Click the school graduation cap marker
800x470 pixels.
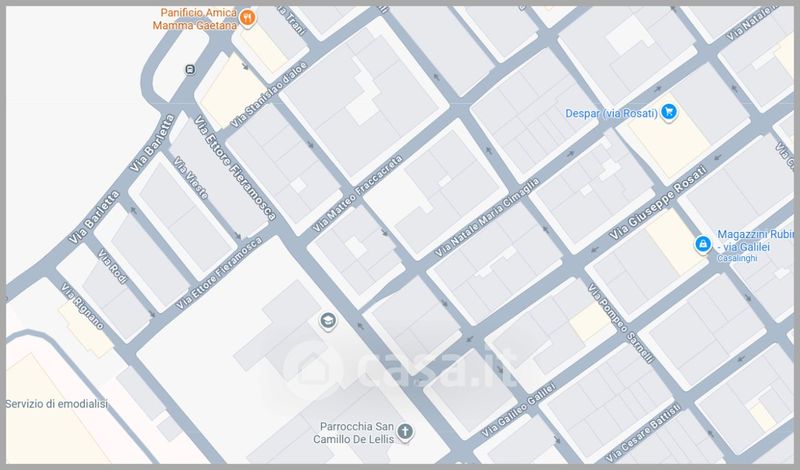[x=326, y=321]
